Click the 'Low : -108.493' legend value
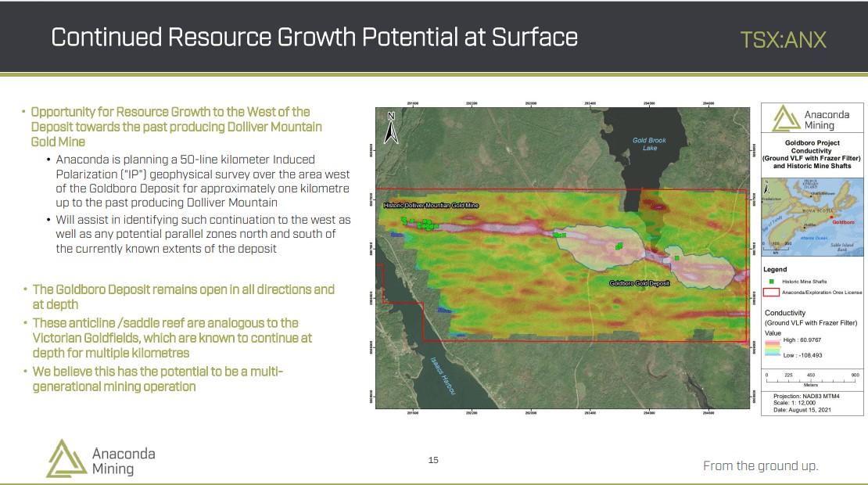 (802, 355)
